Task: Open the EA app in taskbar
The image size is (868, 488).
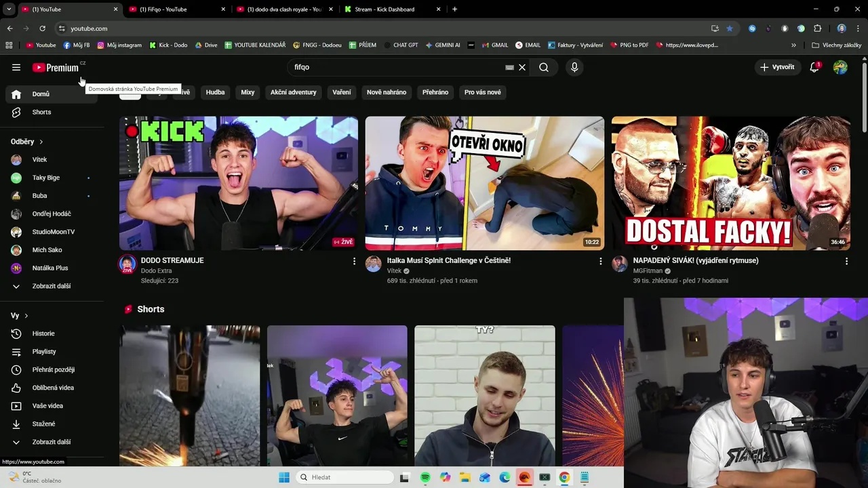Action: coord(524,477)
